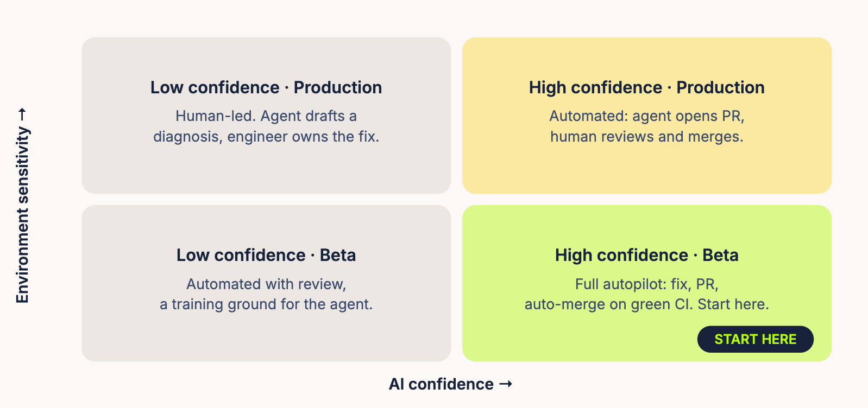Click the arrow next to AI confidence

click(x=506, y=384)
